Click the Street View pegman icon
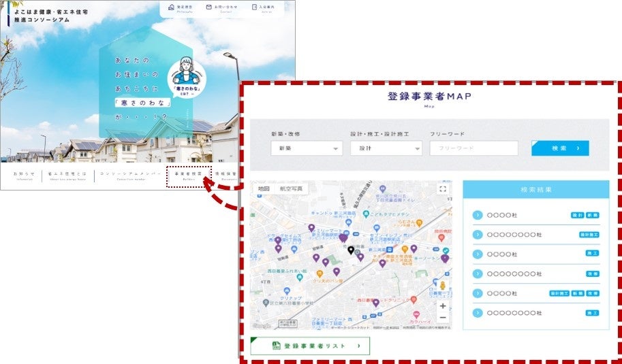The image size is (622, 364). [x=443, y=285]
